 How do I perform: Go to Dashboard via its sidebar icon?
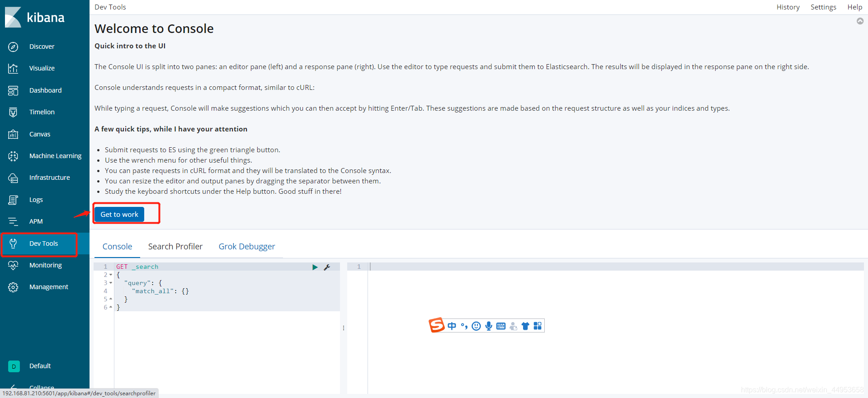click(x=13, y=90)
